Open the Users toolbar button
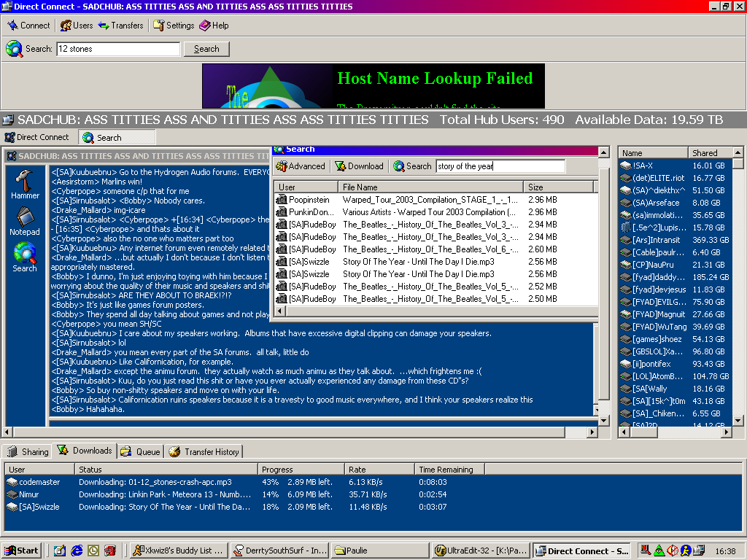The height and width of the screenshot is (560, 747). tap(76, 26)
